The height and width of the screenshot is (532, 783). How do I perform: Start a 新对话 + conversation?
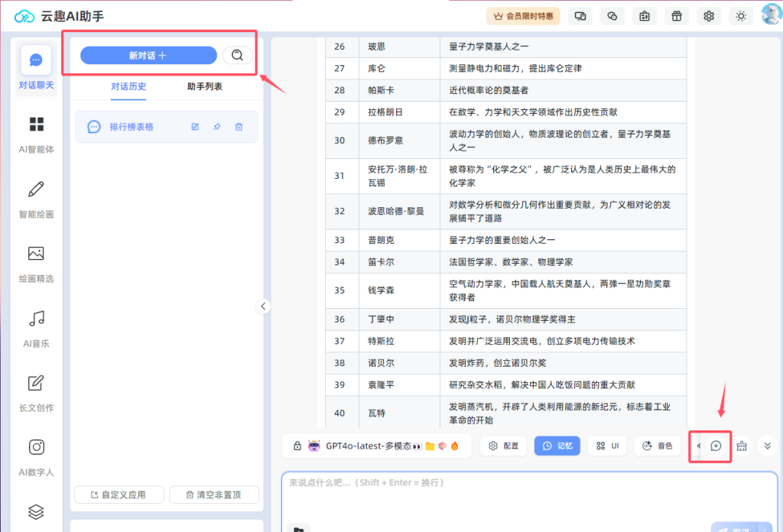[x=148, y=55]
